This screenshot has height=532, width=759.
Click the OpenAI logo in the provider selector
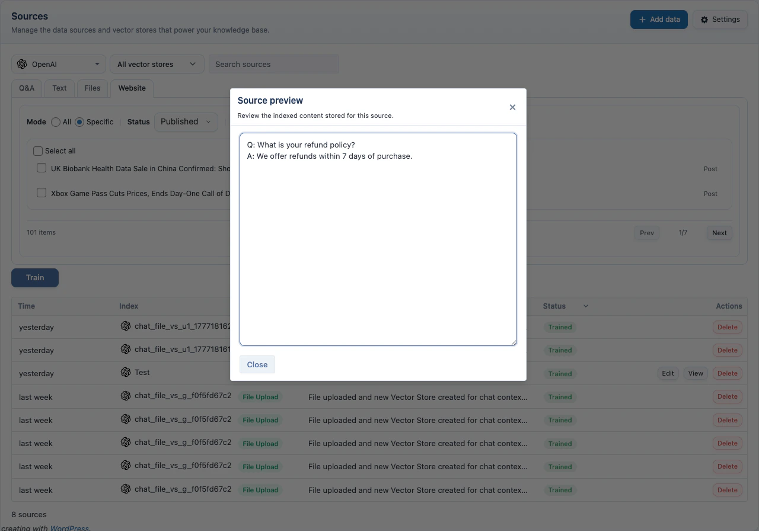[22, 64]
